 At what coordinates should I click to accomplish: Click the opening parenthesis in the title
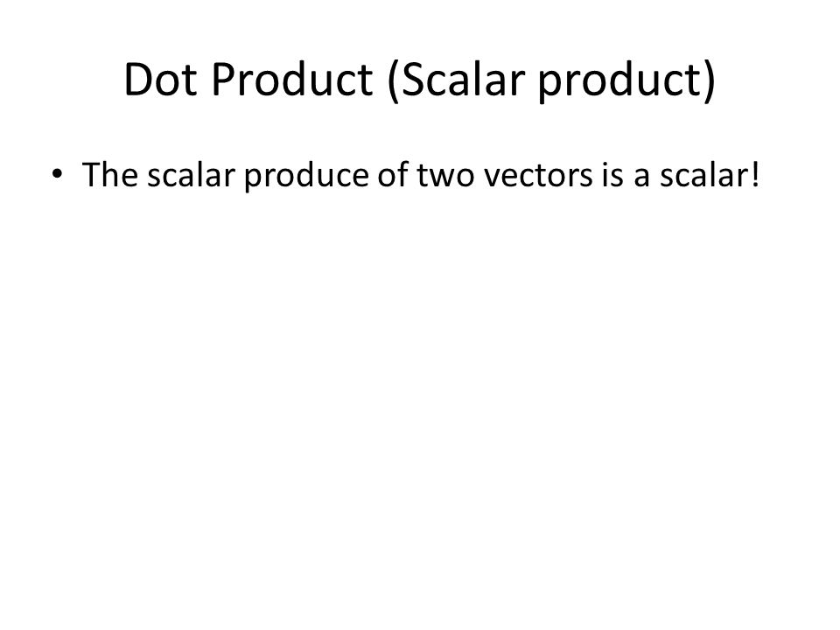[393, 80]
